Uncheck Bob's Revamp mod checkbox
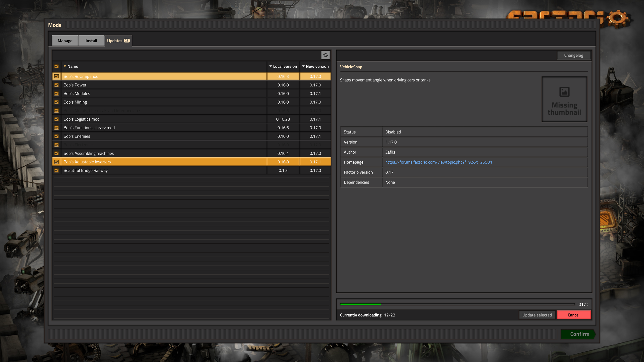The height and width of the screenshot is (362, 644). click(x=56, y=76)
